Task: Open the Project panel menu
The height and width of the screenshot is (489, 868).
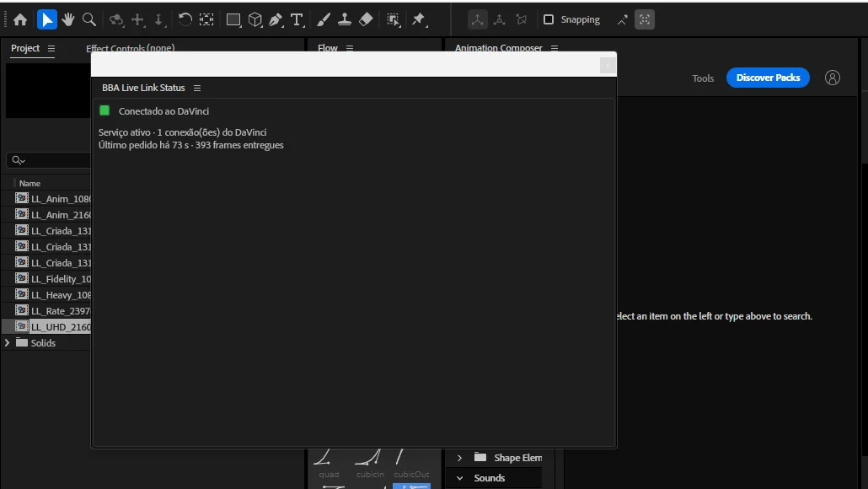Action: [x=51, y=49]
